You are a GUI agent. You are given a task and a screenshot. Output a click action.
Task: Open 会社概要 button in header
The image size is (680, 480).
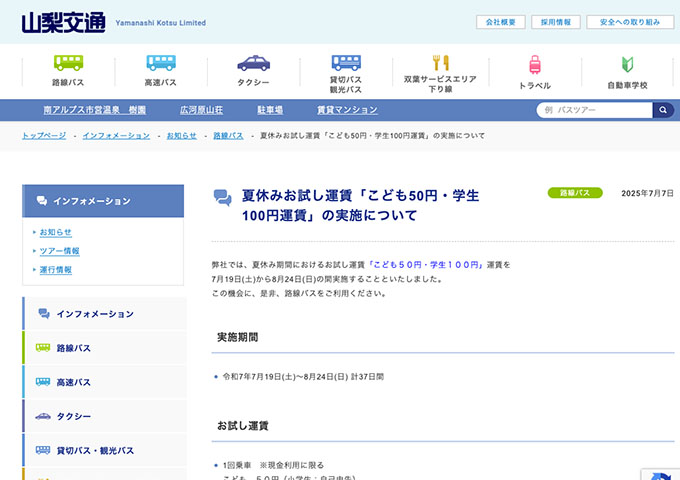pos(500,22)
